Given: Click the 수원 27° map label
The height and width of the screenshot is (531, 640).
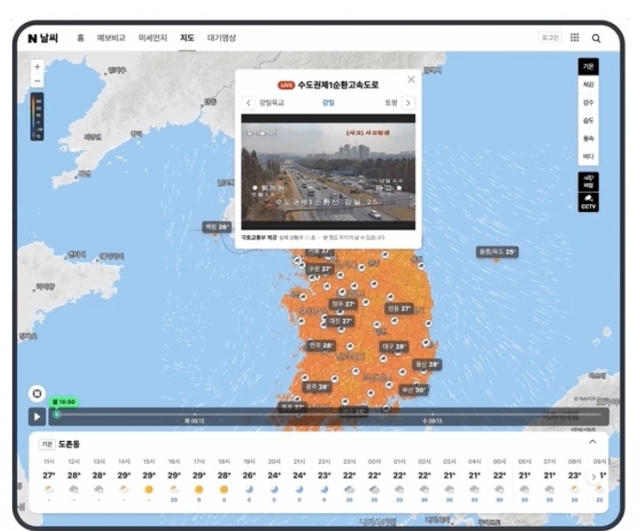Looking at the screenshot, I should coord(320,269).
